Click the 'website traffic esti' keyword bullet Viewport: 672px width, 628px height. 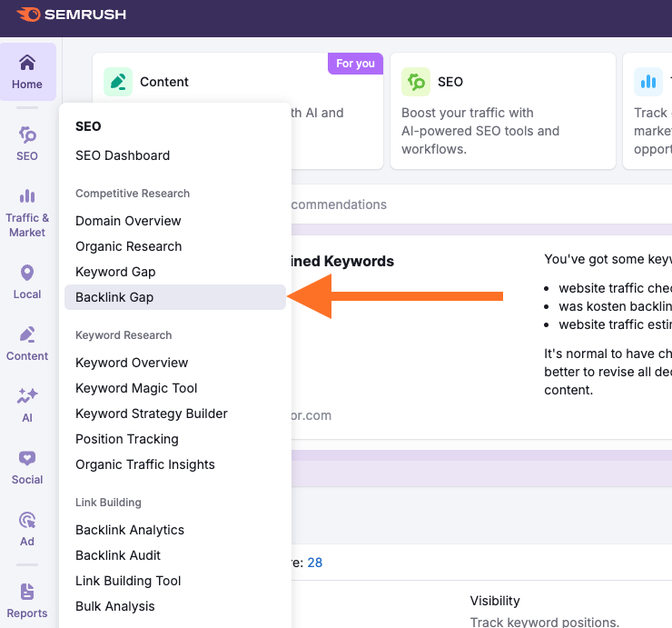(615, 324)
